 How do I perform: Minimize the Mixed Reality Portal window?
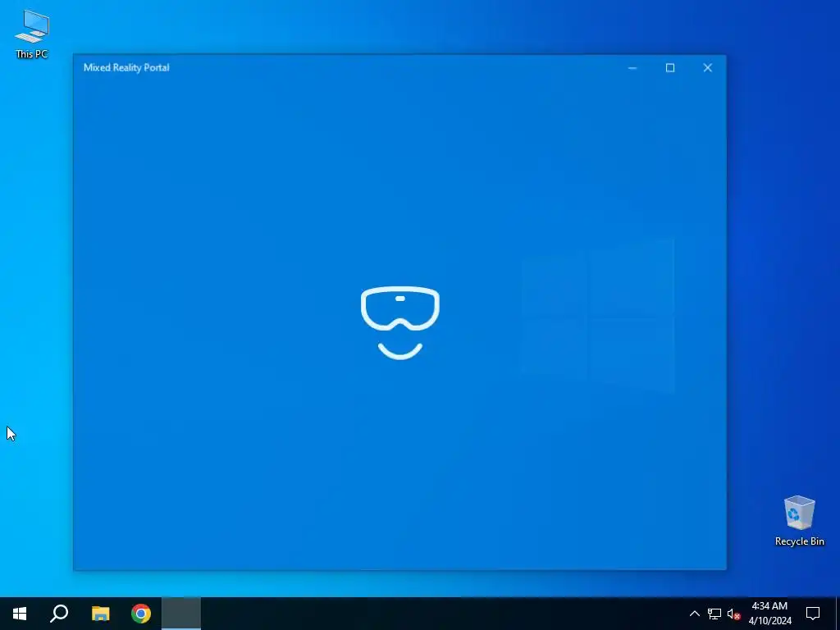[632, 68]
